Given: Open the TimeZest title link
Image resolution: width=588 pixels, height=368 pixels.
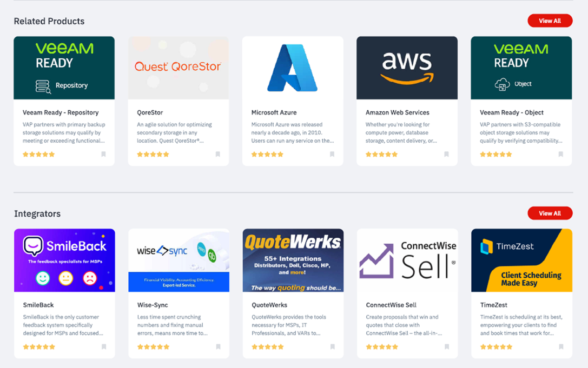Looking at the screenshot, I should pos(494,305).
